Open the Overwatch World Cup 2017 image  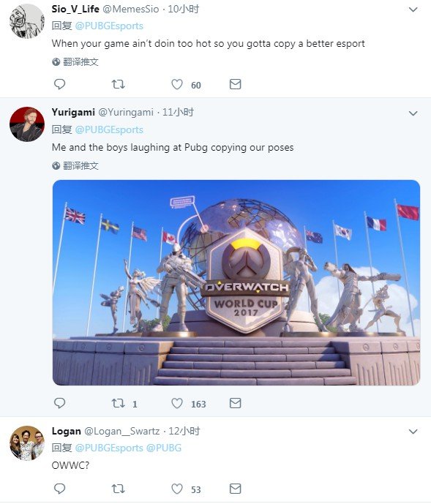tap(236, 282)
